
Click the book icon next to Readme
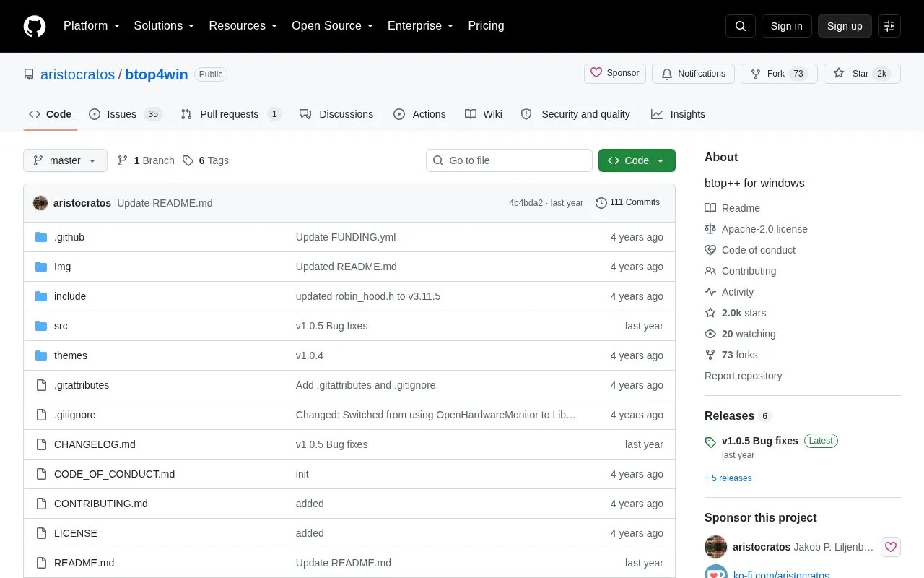pos(710,208)
